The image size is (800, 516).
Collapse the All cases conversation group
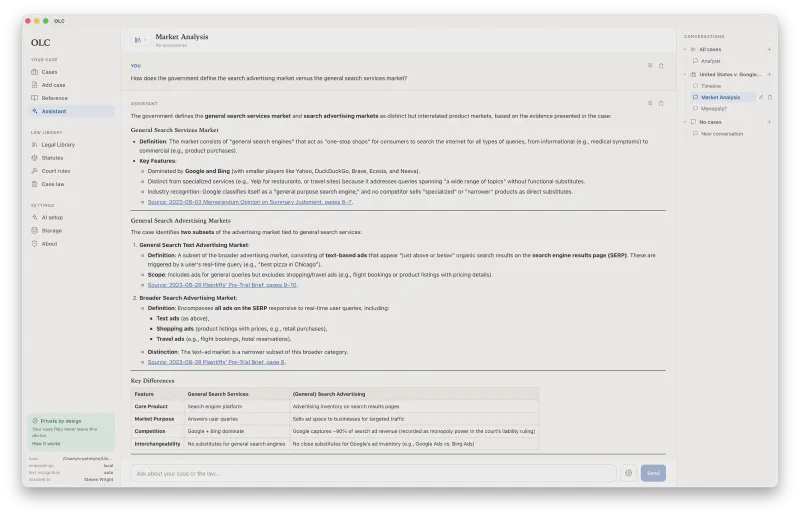coord(685,50)
